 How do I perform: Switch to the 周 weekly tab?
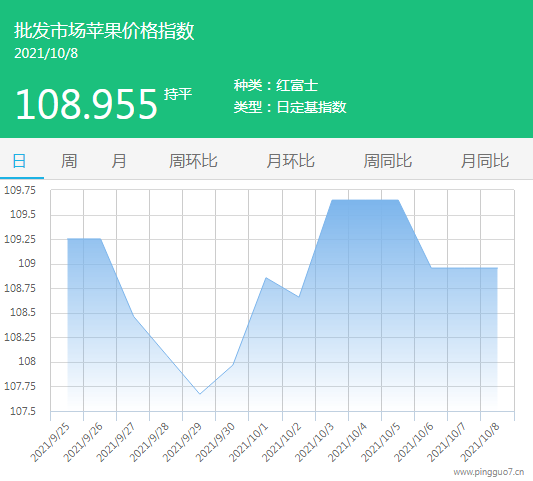click(69, 161)
